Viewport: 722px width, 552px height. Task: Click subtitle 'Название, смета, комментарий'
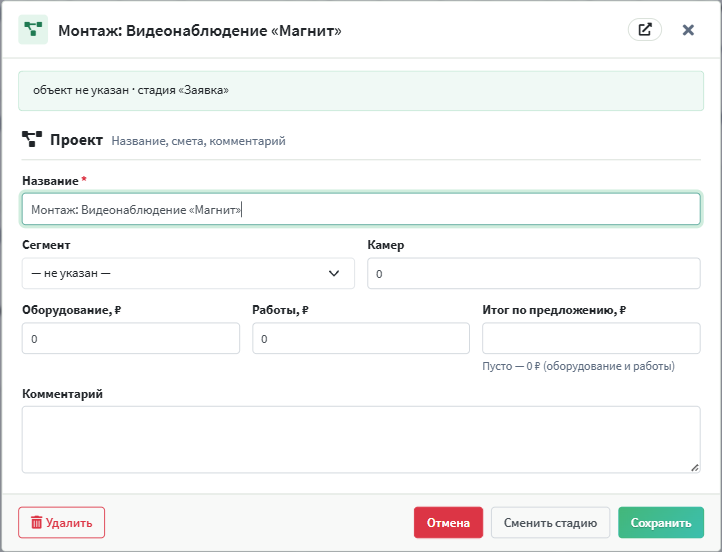(x=198, y=141)
